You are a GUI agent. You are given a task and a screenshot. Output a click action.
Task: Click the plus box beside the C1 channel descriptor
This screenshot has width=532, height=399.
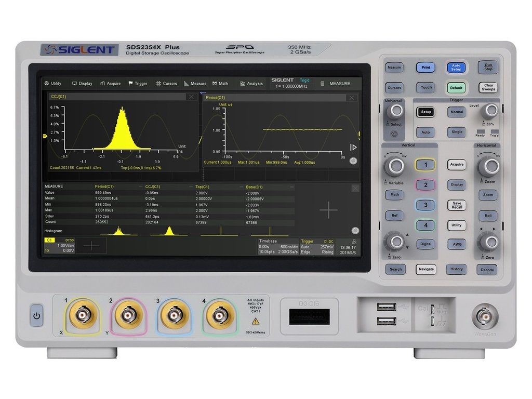pos(91,246)
